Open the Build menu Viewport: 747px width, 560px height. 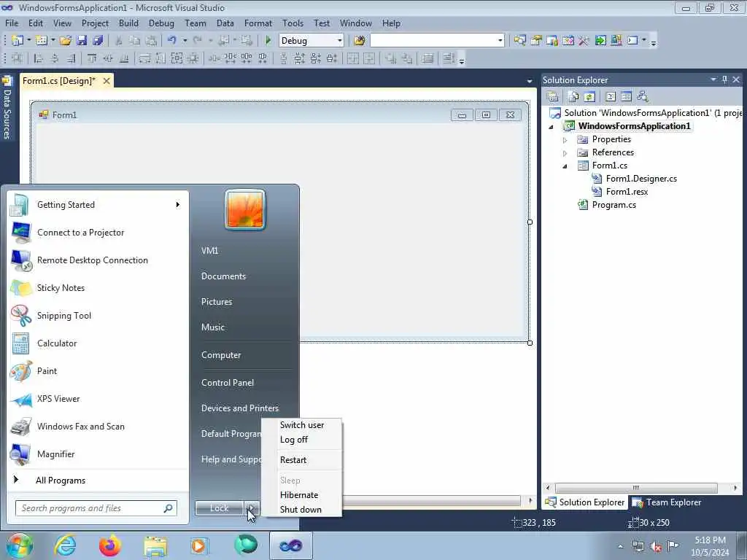coord(128,23)
